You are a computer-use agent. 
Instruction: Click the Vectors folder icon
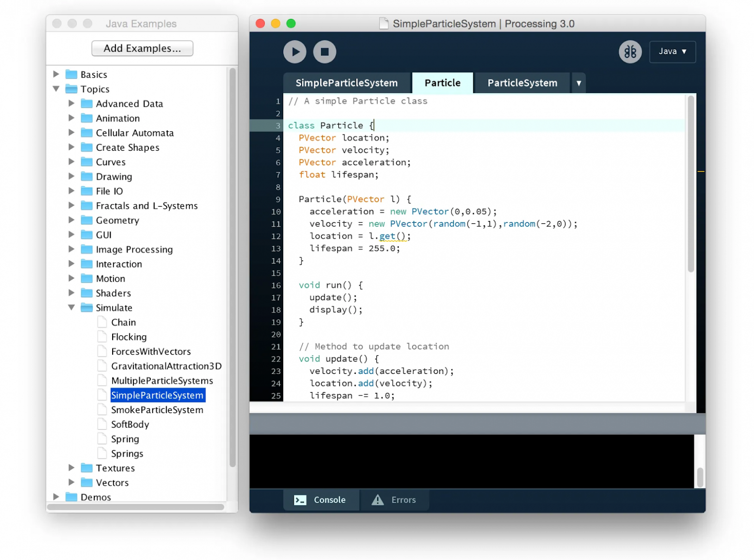tap(87, 482)
